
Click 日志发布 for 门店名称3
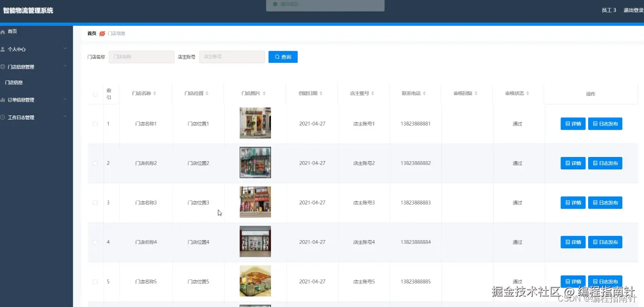[605, 203]
